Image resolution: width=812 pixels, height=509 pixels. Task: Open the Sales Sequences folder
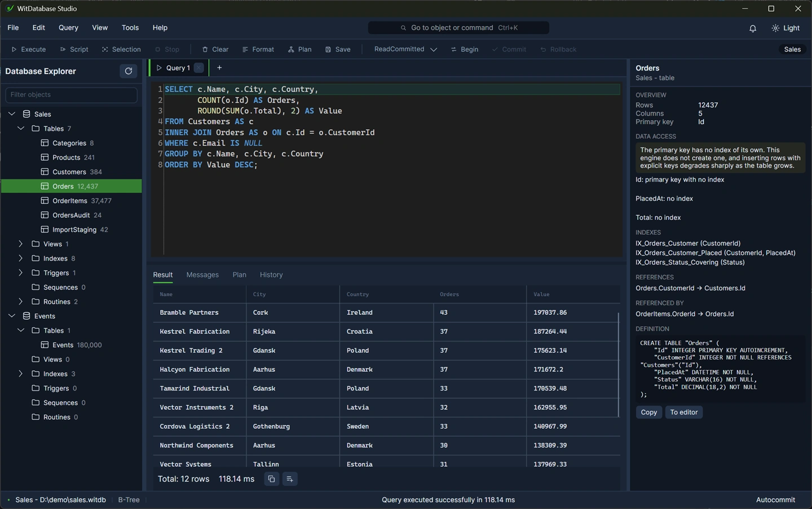[x=71, y=288]
